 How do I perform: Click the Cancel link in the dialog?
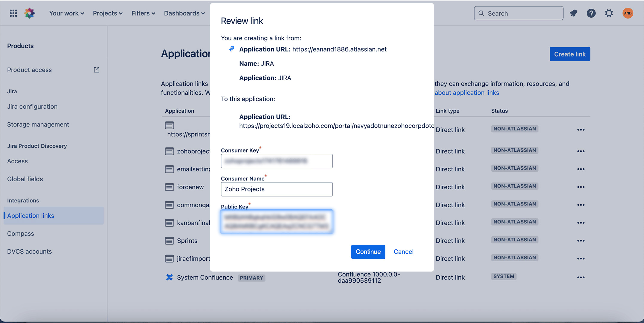coord(403,252)
